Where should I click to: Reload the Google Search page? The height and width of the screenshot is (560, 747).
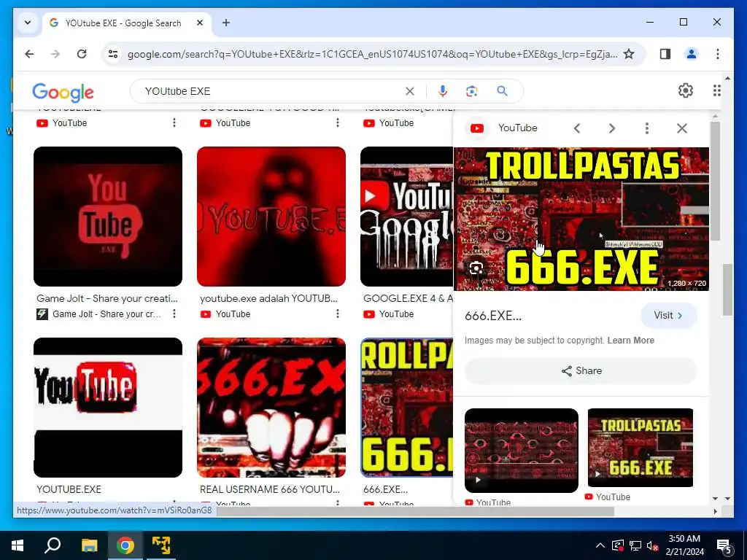[x=82, y=54]
